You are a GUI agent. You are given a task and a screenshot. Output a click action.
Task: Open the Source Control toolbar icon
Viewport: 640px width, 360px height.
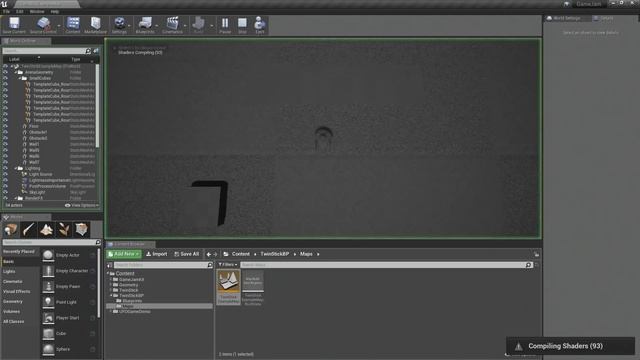click(x=43, y=23)
